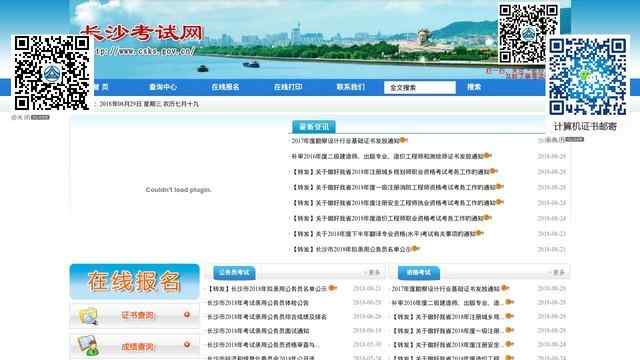640x360 pixels.
Task: Click the folder-with-magnifier icon on 证书查询
Action: [x=89, y=316]
